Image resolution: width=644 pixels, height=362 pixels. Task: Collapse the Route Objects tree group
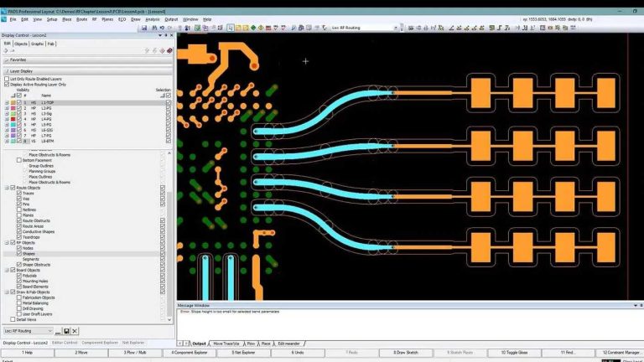coord(7,188)
